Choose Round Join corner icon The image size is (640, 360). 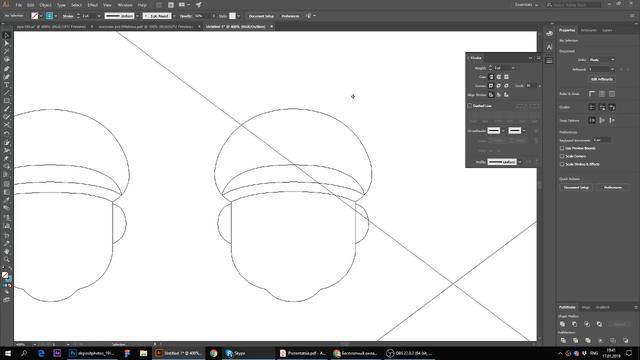(498, 86)
